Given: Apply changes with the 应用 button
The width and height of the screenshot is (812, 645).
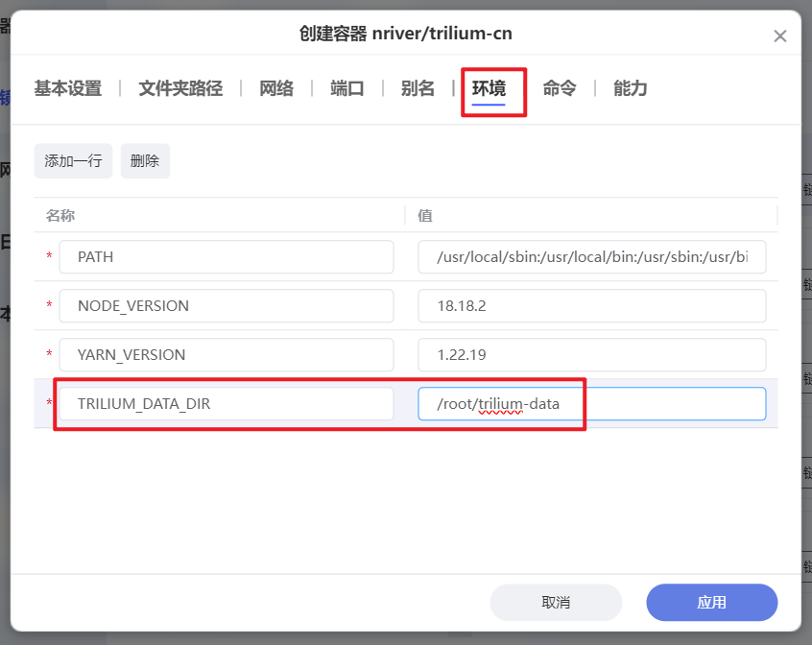Looking at the screenshot, I should [711, 602].
